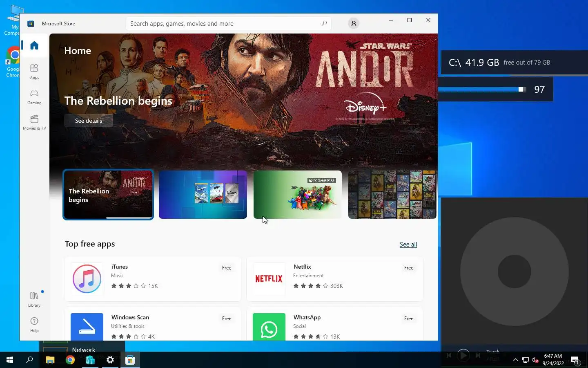Open the Netflix app icon
Image resolution: width=588 pixels, height=368 pixels.
(x=269, y=279)
